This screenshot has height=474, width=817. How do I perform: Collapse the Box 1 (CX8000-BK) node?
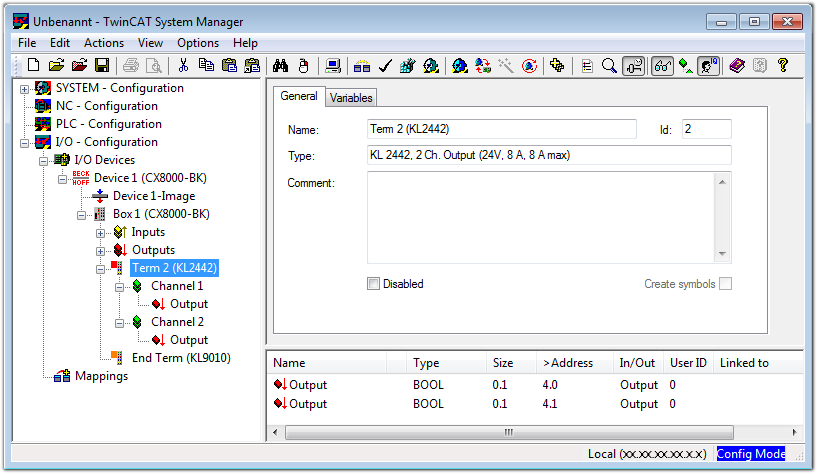(x=81, y=215)
